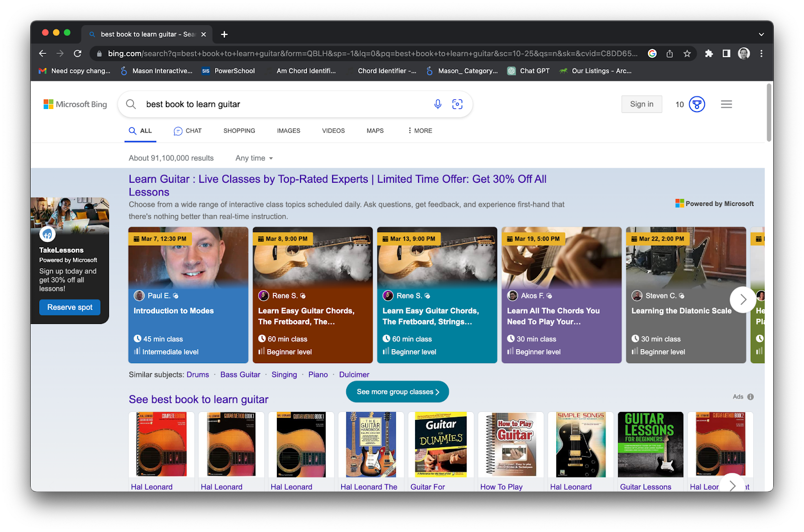The image size is (804, 532).
Task: Click the Ads info icon
Action: [x=750, y=397]
